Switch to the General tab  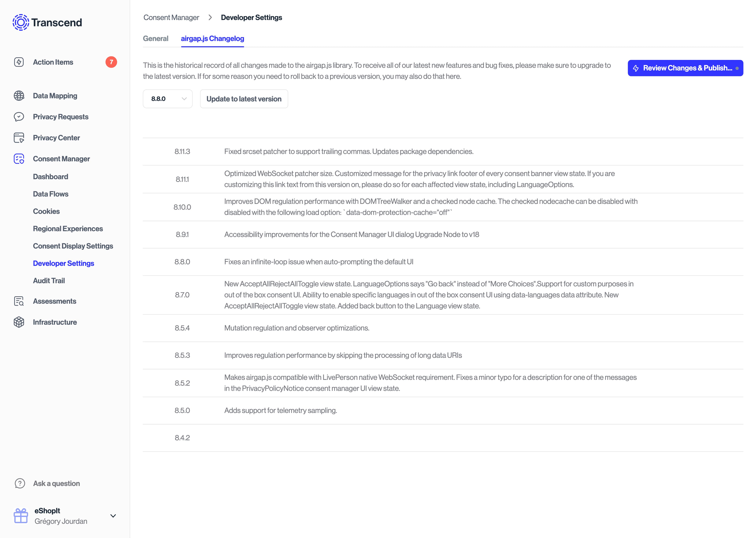tap(156, 39)
